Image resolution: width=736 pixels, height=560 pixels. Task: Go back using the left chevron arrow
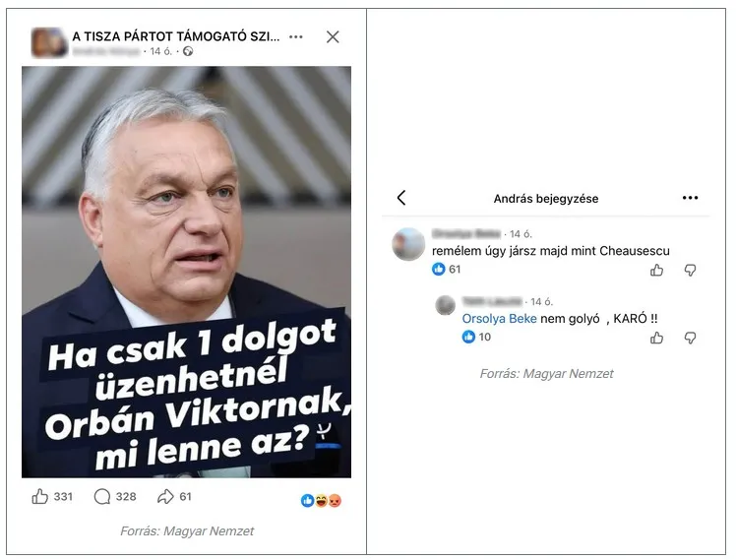401,198
